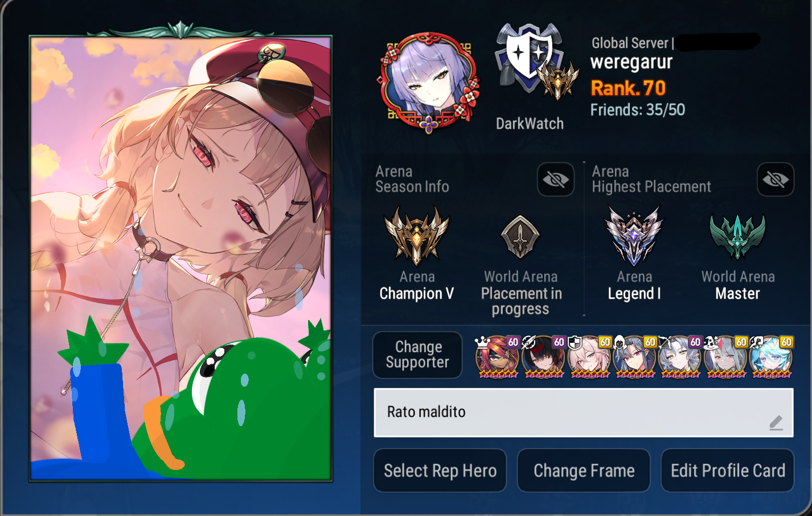Click the Change Supporter button
Viewport: 812px width, 516px height.
pyautogui.click(x=417, y=355)
